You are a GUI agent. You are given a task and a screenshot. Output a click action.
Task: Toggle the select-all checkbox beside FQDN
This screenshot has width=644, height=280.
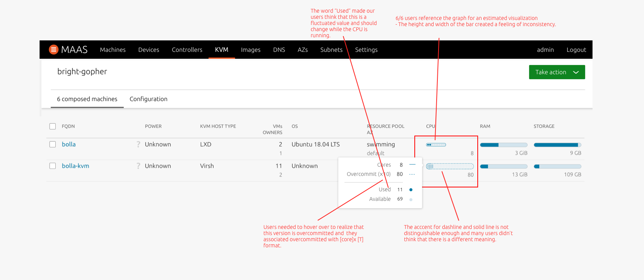click(53, 126)
